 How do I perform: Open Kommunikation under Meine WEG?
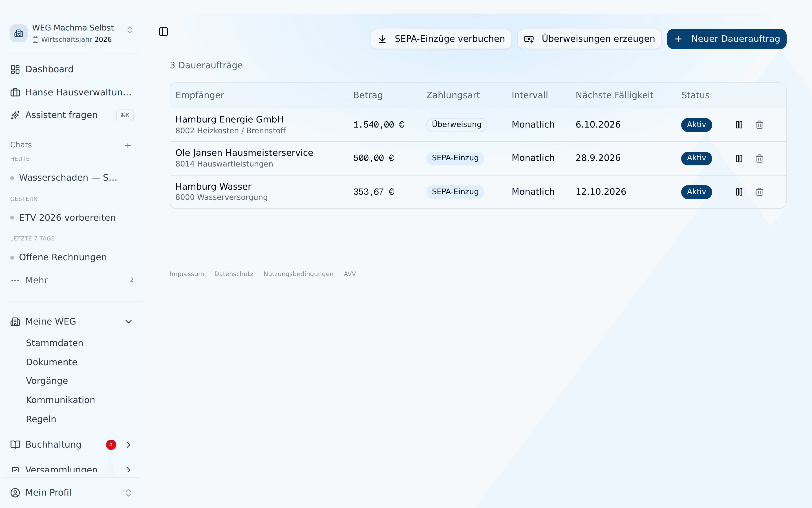[60, 400]
